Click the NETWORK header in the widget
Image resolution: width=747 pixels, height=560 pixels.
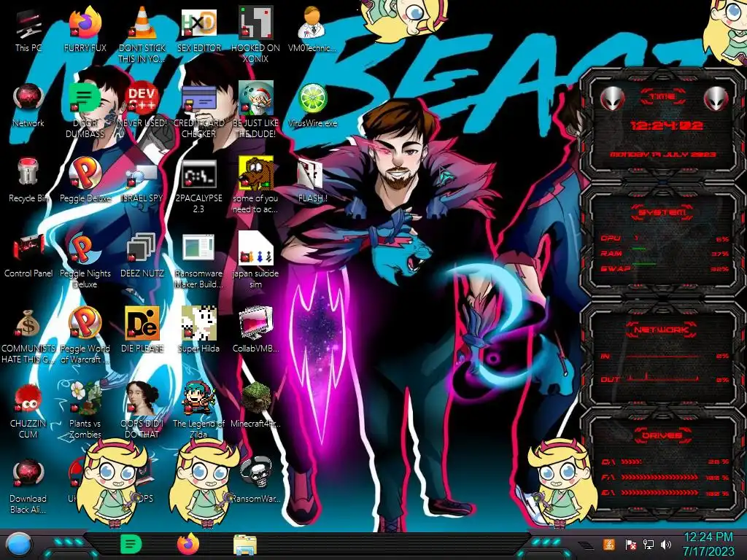[662, 330]
